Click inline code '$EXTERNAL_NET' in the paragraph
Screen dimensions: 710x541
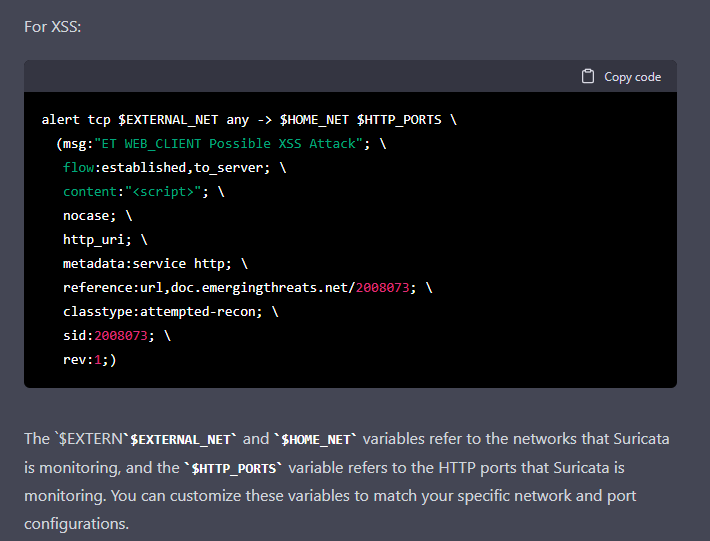click(x=181, y=440)
